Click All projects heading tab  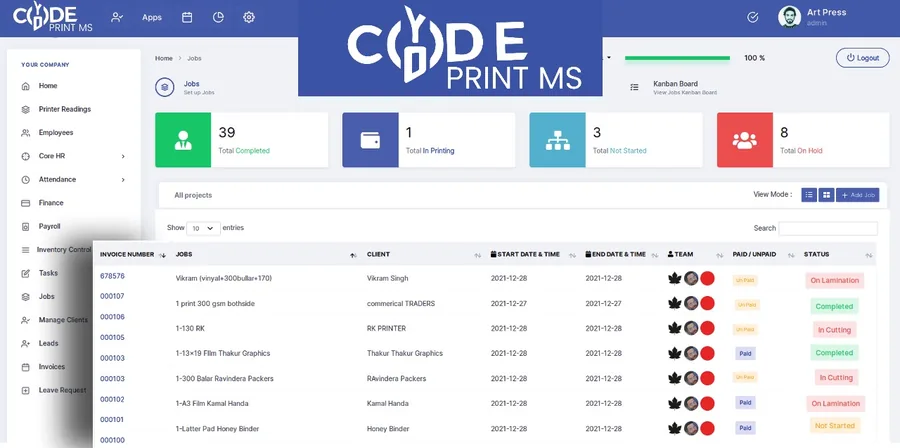[193, 196]
